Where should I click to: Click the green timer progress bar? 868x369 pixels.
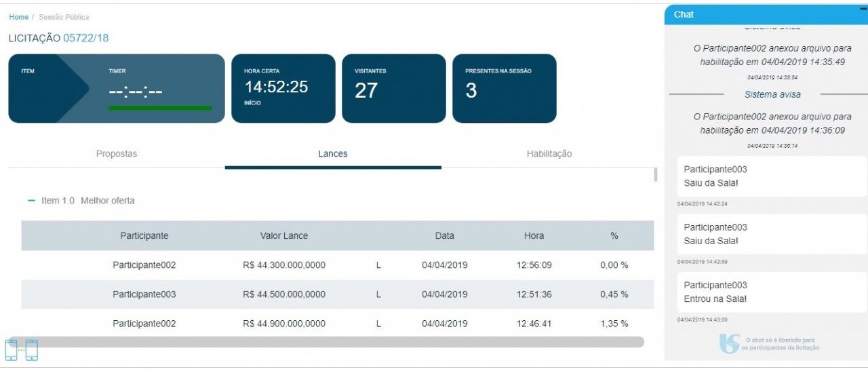click(160, 108)
